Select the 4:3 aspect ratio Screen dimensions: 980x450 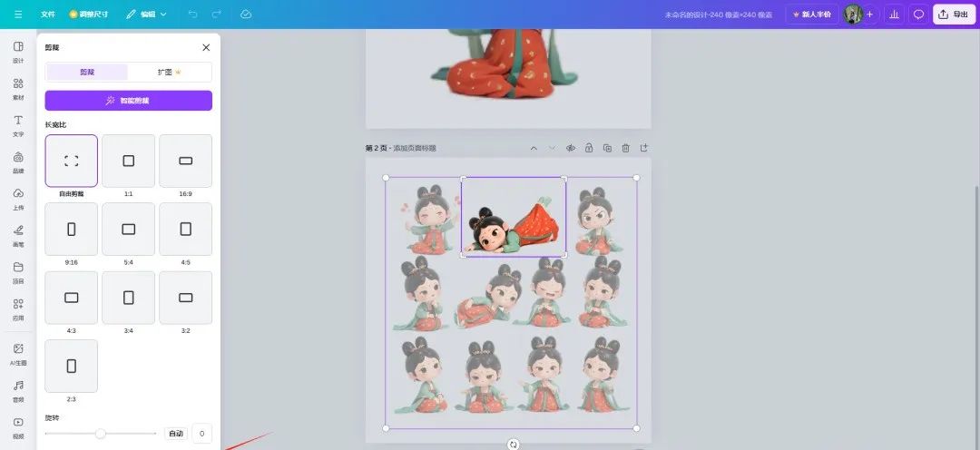[x=72, y=298]
